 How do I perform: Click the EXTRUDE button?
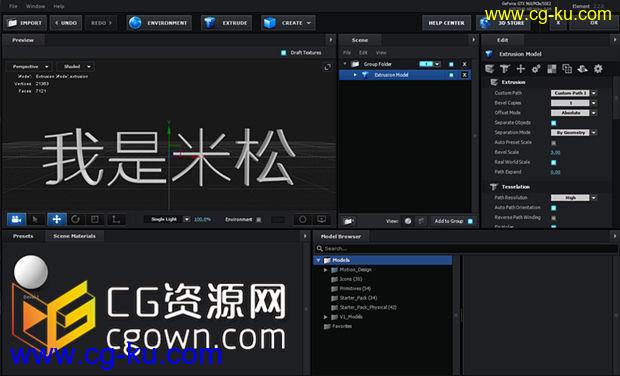(227, 23)
